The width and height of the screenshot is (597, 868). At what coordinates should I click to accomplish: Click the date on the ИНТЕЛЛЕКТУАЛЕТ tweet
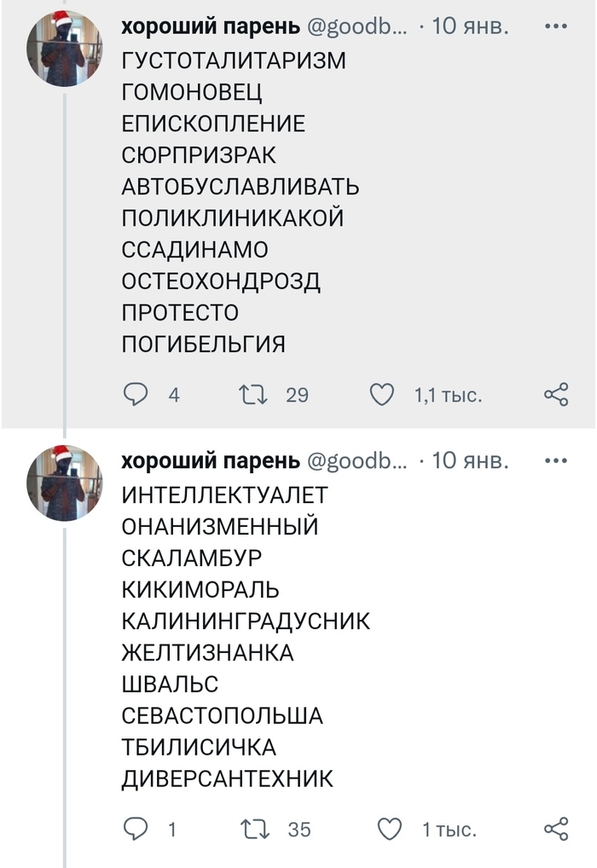tap(471, 461)
